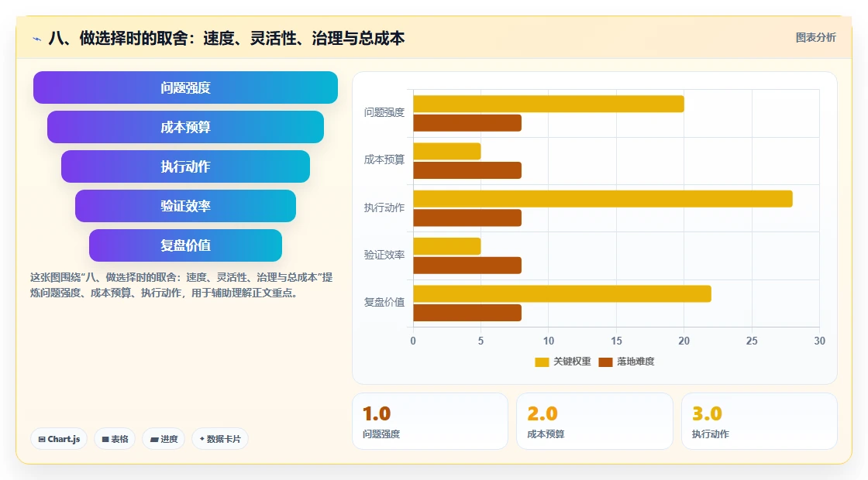Click the 表格 tag chip

coord(115,439)
